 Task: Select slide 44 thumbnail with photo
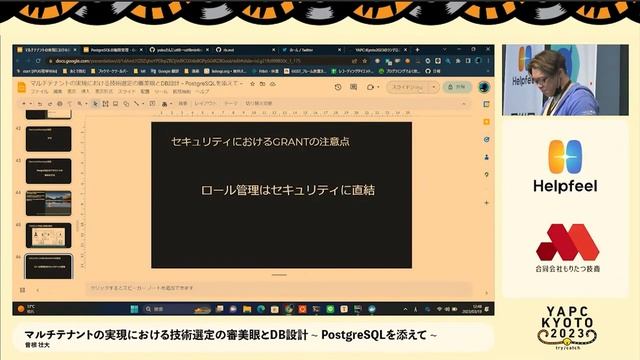(x=49, y=203)
